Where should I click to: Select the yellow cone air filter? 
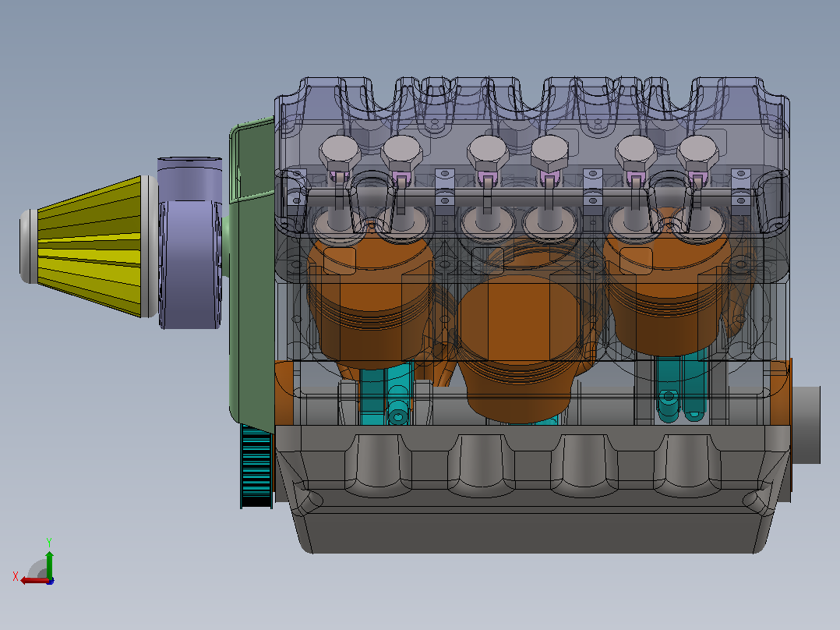pyautogui.click(x=89, y=246)
